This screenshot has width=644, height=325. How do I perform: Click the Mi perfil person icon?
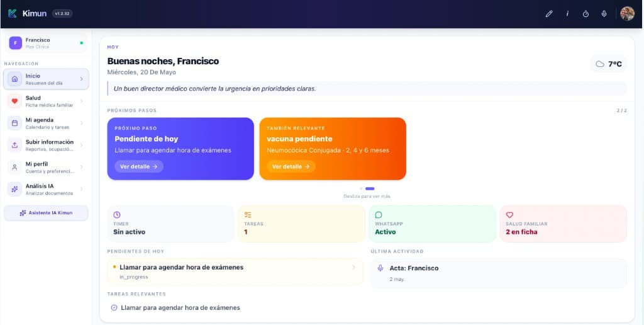click(15, 167)
